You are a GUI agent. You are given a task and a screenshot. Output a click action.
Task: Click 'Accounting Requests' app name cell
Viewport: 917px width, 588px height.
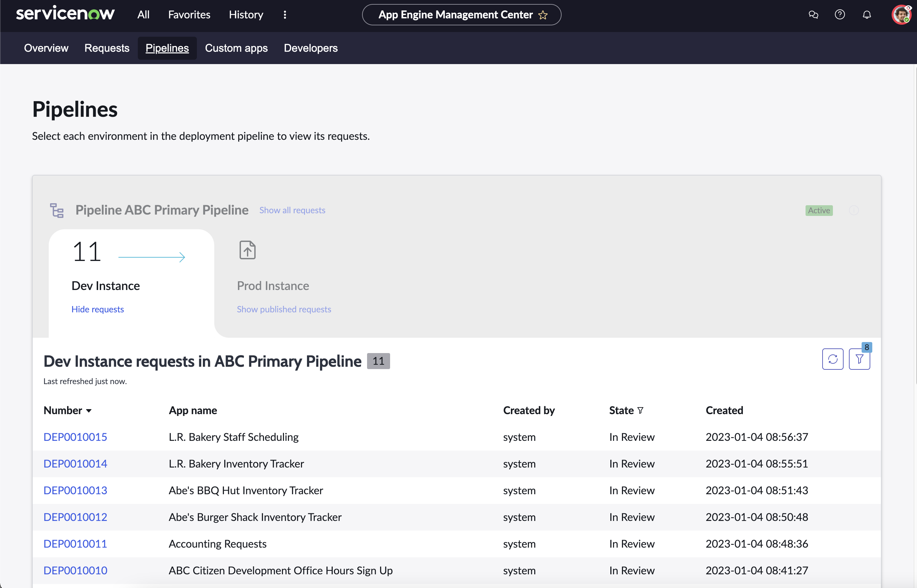point(218,544)
